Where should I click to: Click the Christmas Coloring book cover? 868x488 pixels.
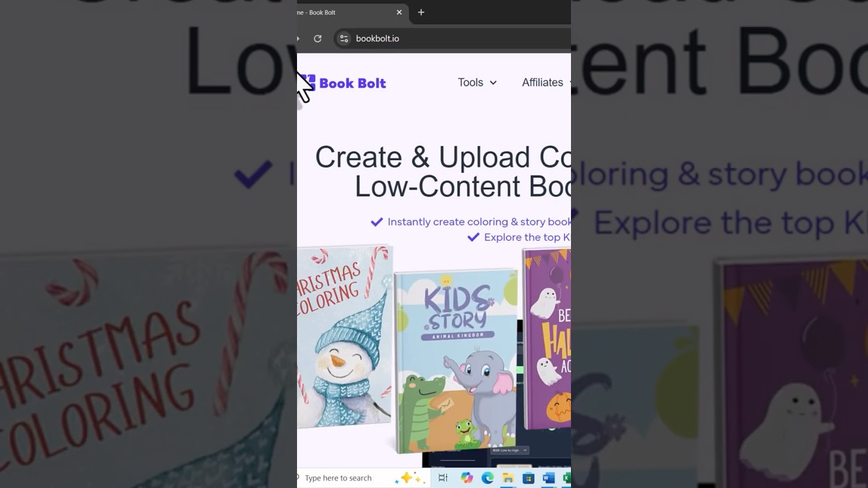(x=344, y=338)
